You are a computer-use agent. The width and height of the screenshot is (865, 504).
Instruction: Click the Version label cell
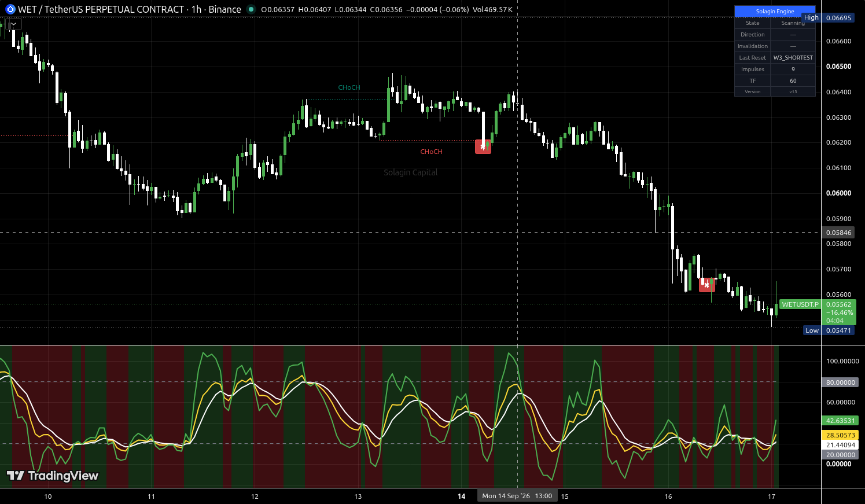pos(753,91)
